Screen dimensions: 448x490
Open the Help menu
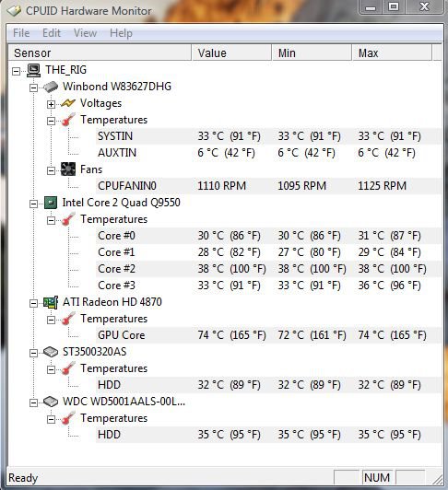pos(121,33)
